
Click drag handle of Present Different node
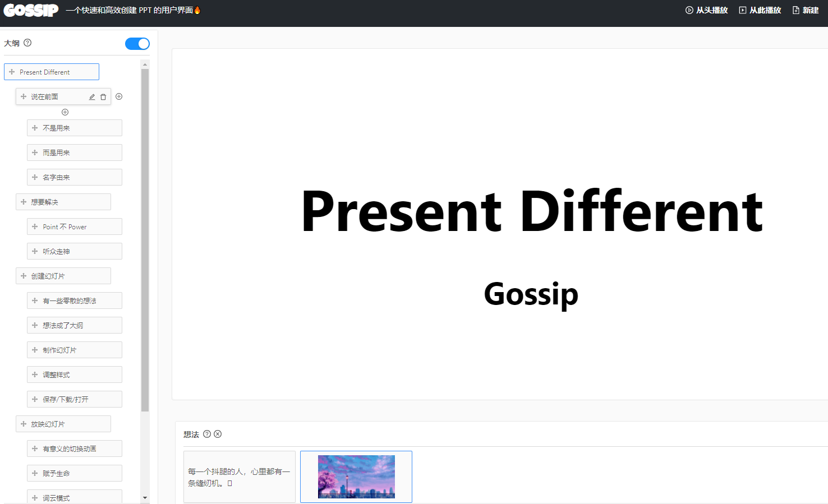point(12,72)
